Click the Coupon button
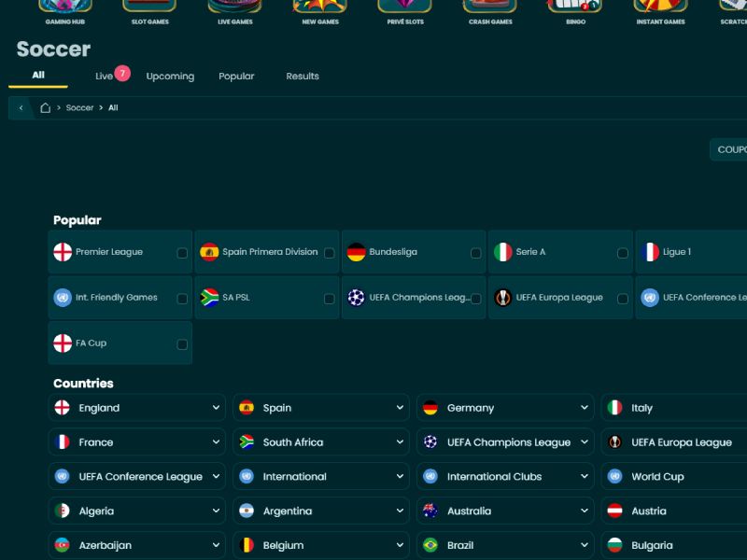Image resolution: width=747 pixels, height=560 pixels. pos(729,149)
